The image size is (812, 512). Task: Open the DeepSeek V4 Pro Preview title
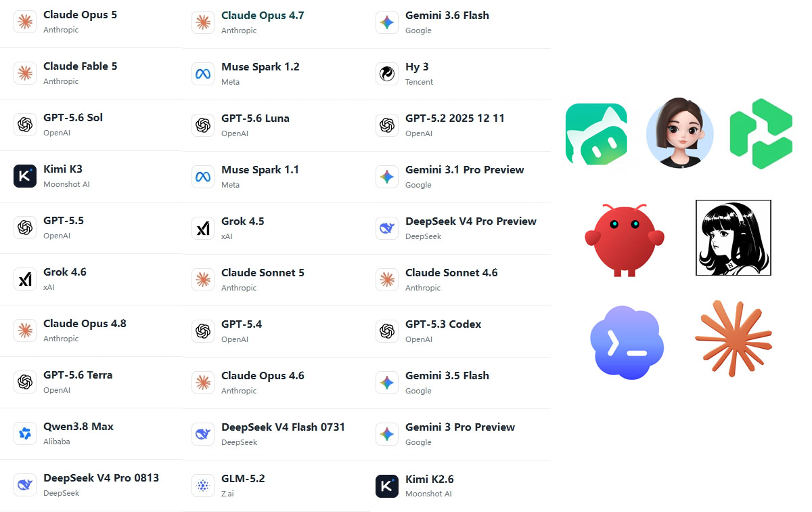pos(471,221)
